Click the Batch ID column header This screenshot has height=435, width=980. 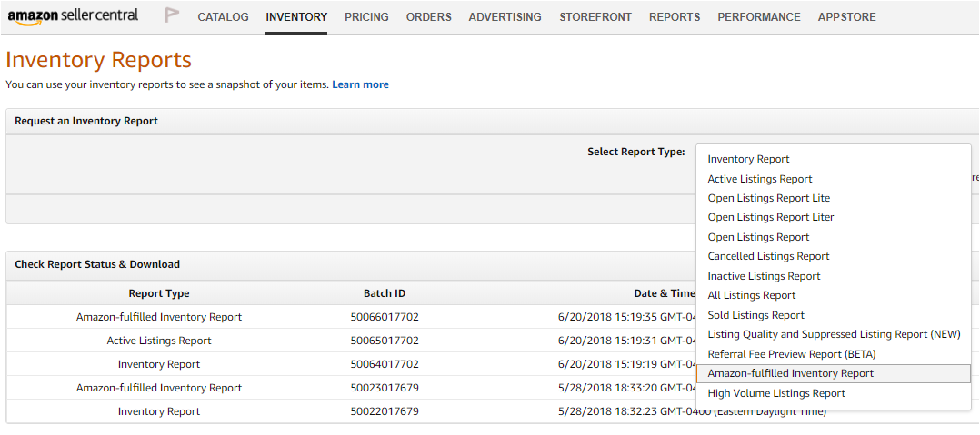385,293
